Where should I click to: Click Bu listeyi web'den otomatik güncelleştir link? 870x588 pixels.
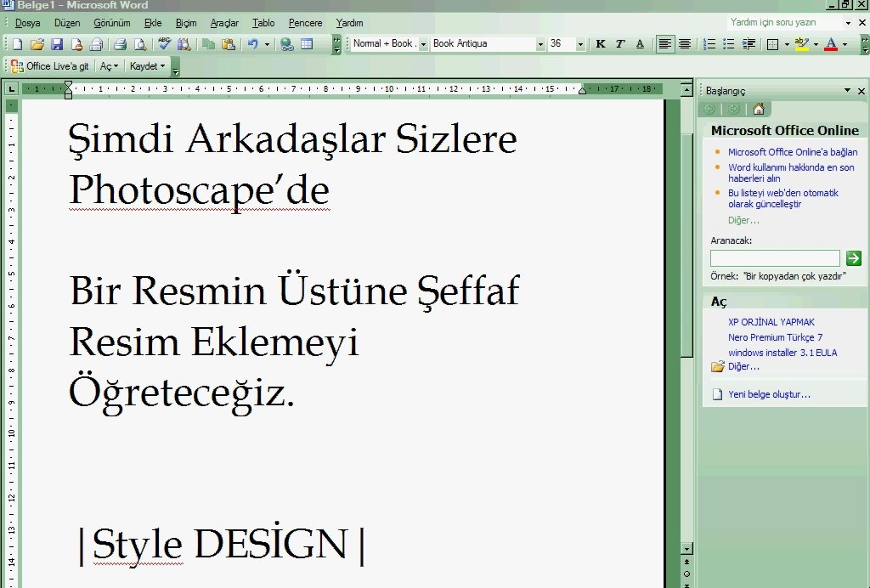(782, 198)
